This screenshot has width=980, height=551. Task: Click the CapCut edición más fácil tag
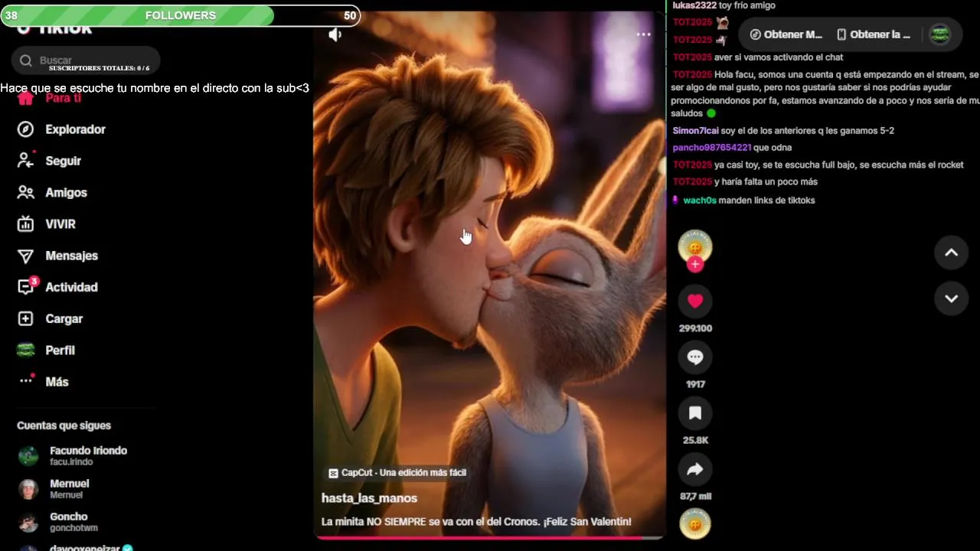(397, 473)
